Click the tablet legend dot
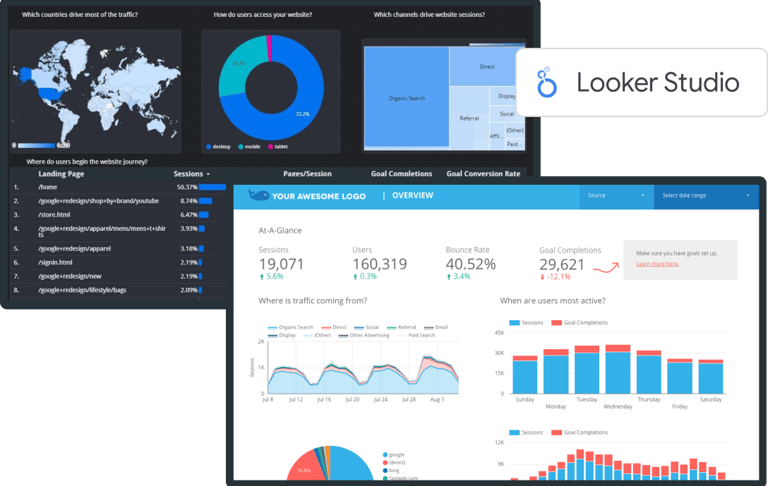Viewport: 768px width, 486px height. coord(270,146)
